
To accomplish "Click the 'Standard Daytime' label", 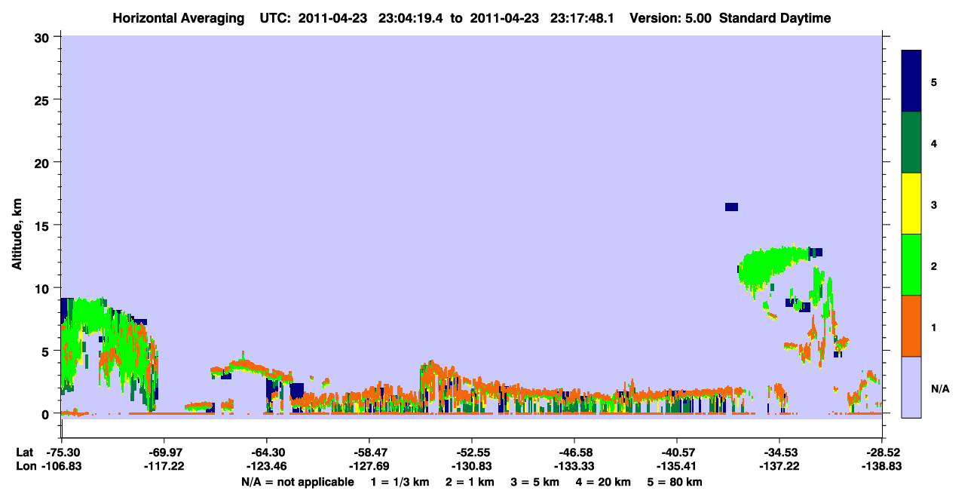I will [x=775, y=18].
